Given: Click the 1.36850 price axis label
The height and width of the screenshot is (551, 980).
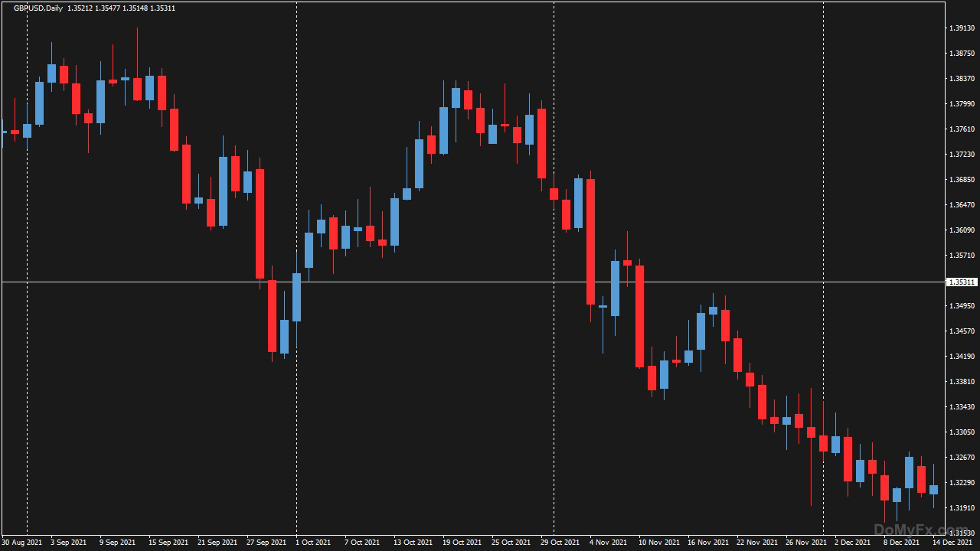Looking at the screenshot, I should [962, 180].
